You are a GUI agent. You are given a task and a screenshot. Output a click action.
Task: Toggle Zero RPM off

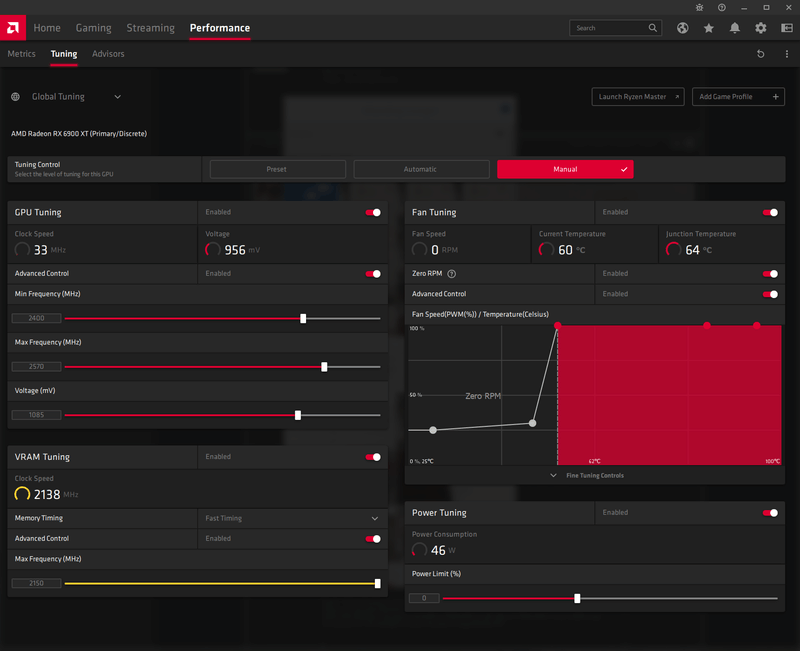point(770,273)
